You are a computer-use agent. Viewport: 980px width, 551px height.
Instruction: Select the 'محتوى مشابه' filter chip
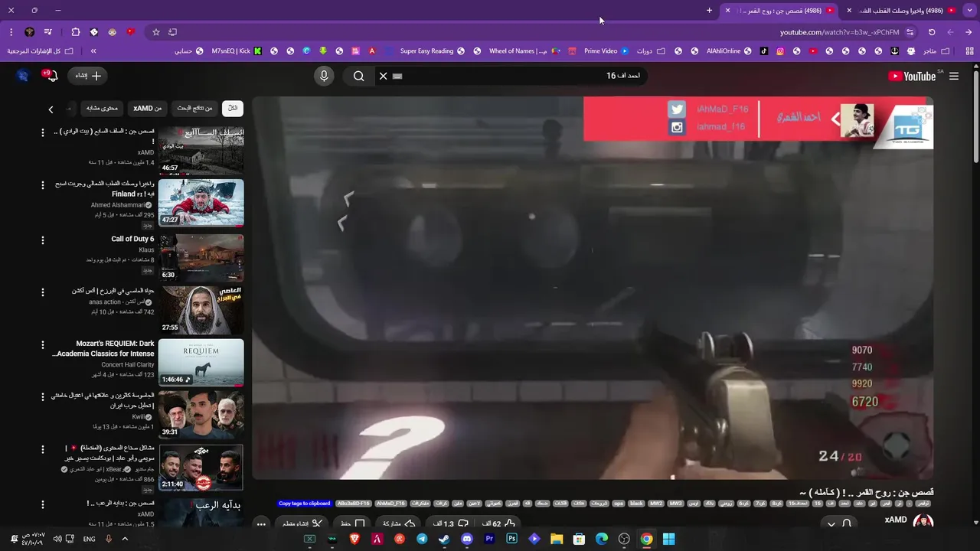pyautogui.click(x=102, y=108)
